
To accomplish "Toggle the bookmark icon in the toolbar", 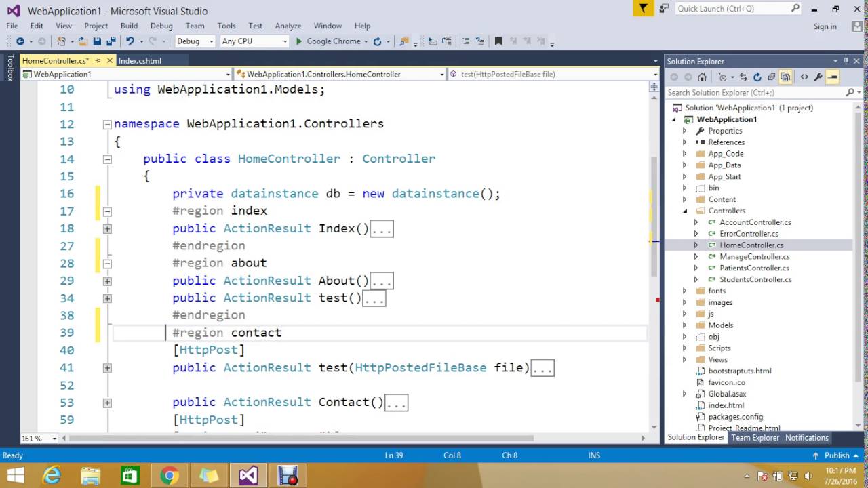I will tap(498, 41).
